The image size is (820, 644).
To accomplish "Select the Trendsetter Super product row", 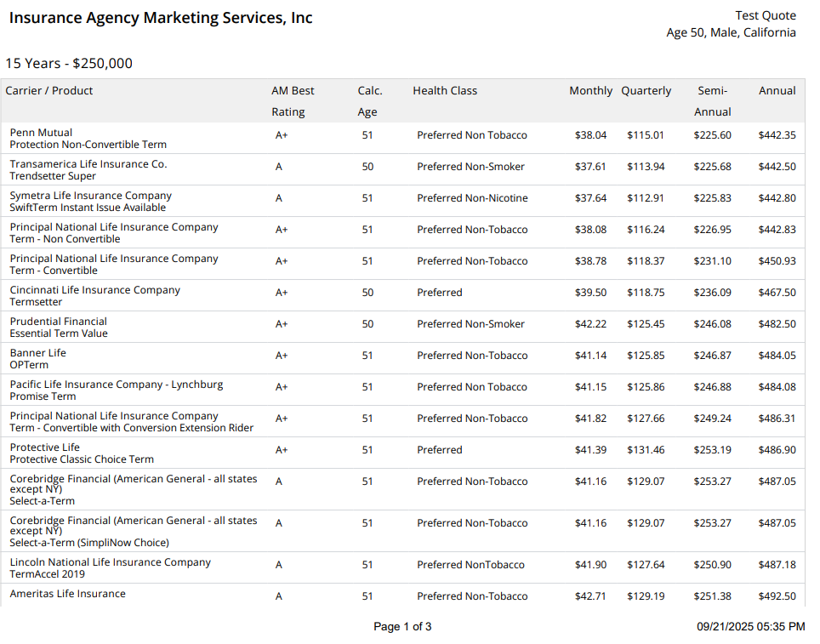I will (53, 176).
